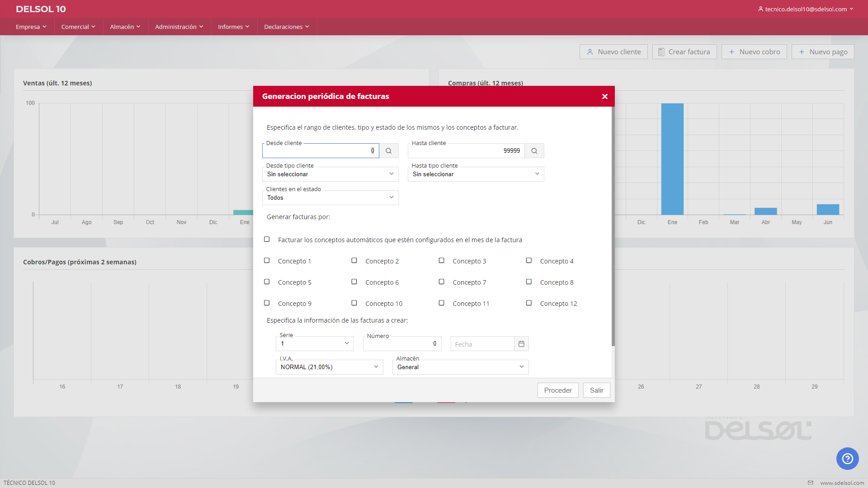Tick Facturar los conceptos automáticos checkbox

tap(267, 239)
